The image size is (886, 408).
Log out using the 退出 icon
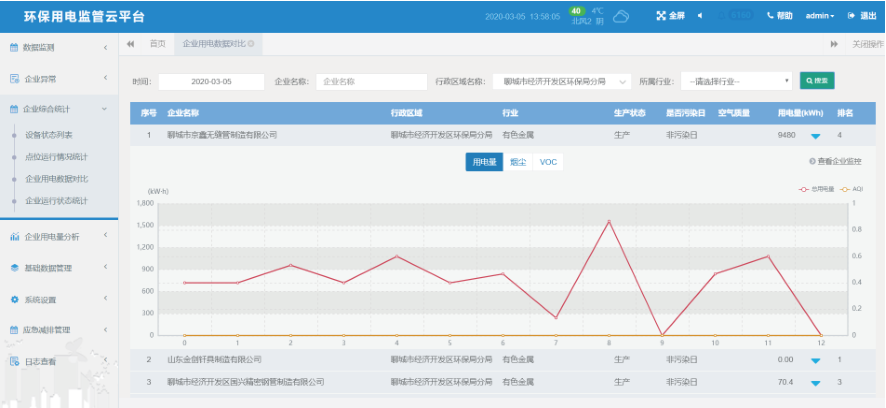click(852, 16)
